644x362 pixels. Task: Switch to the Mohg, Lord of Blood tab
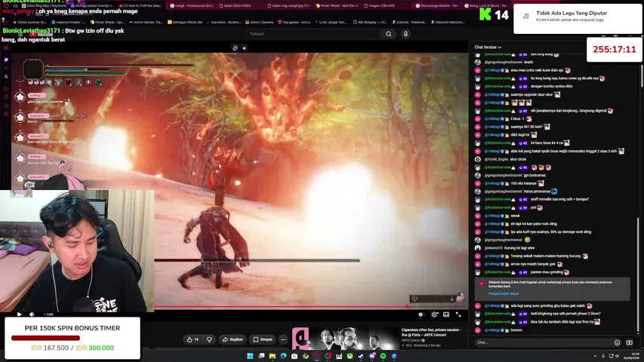pos(487,6)
